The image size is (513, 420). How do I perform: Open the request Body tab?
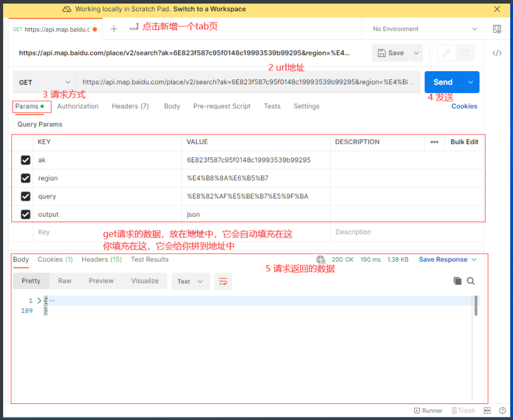click(172, 106)
